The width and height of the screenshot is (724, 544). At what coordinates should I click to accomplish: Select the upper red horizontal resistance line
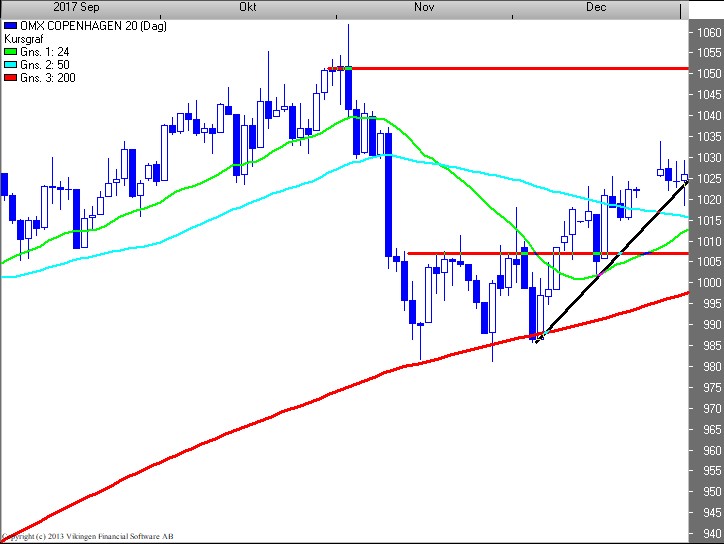coord(520,69)
